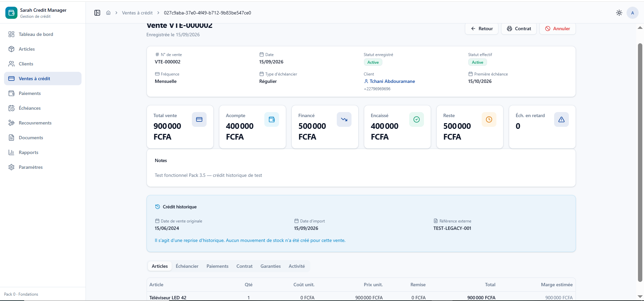
Task: Toggle the sidebar collapse icon
Action: (97, 13)
